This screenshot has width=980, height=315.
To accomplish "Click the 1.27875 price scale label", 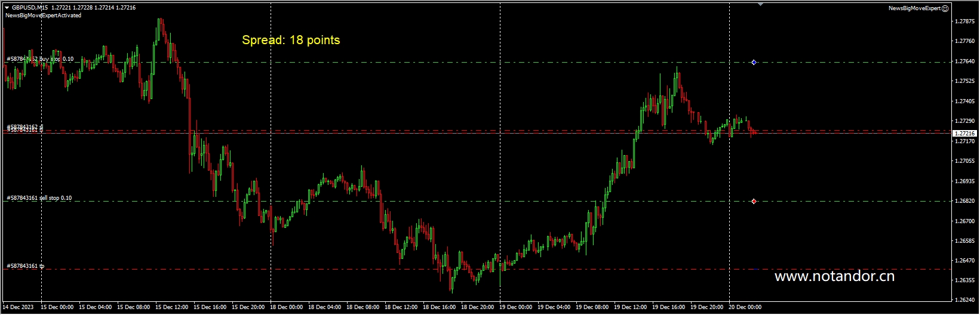I will [x=965, y=21].
